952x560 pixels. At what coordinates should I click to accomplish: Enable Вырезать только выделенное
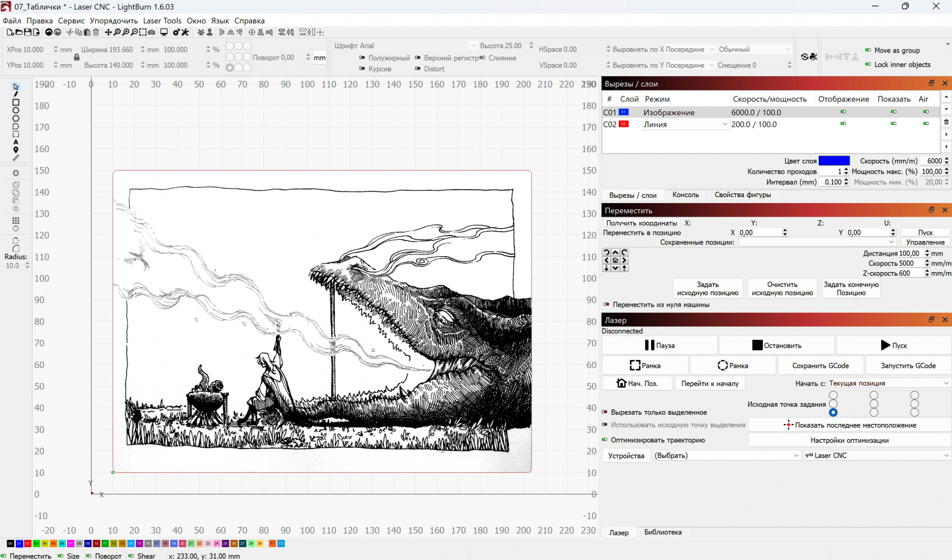(655, 412)
